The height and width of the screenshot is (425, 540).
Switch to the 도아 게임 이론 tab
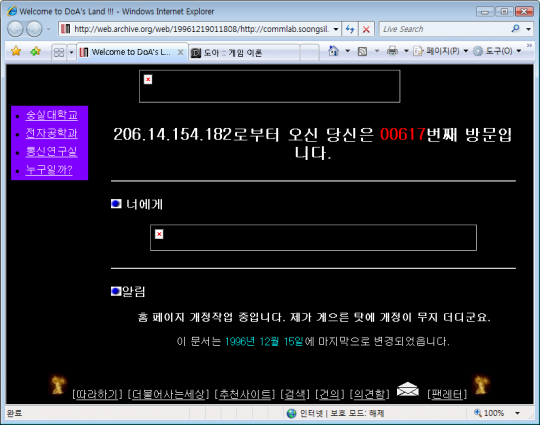click(245, 53)
